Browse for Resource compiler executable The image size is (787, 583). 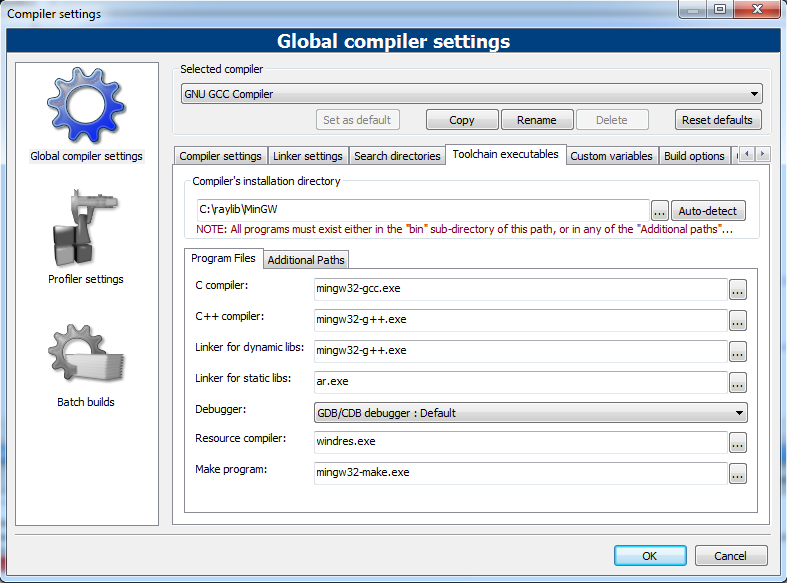[737, 443]
